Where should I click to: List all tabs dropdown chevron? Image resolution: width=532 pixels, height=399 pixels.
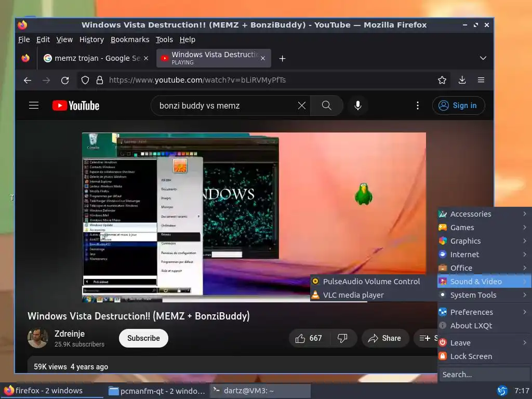483,58
